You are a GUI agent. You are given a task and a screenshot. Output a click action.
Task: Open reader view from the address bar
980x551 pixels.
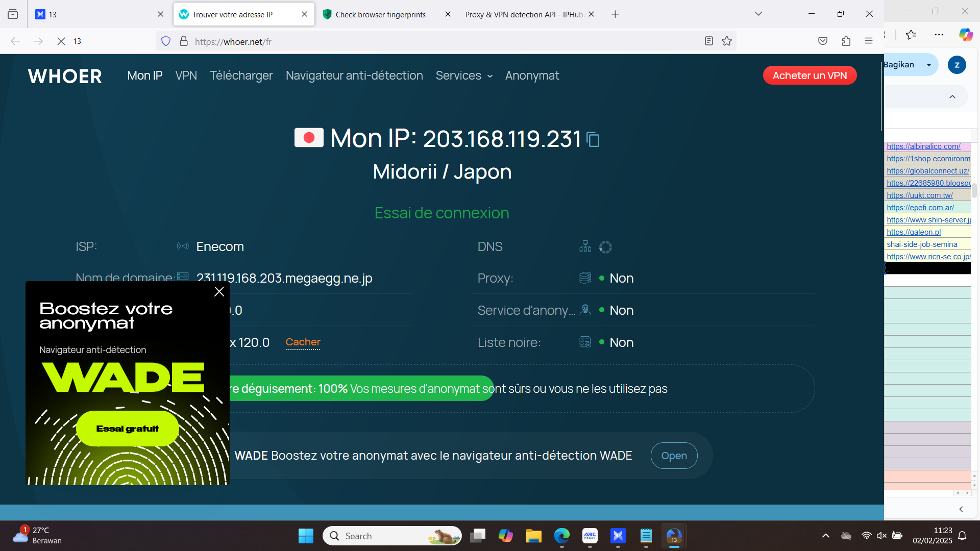708,41
